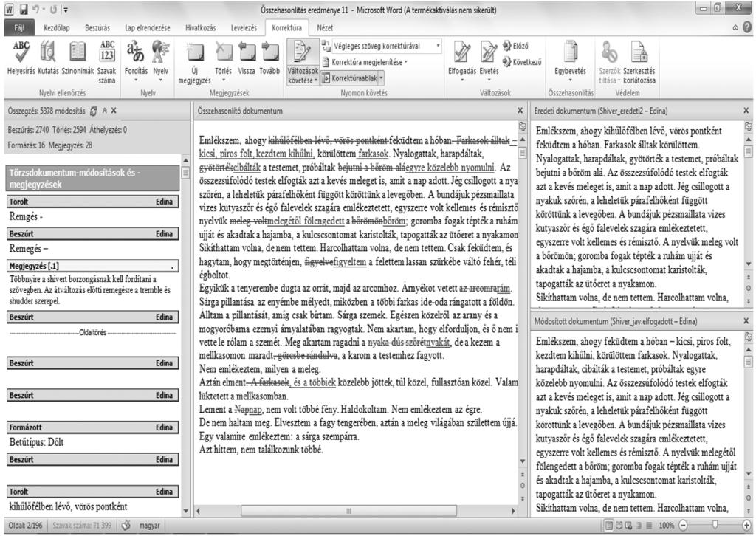The image size is (756, 536).
Task: Open Szerkesztés korlátozása restrict editing
Action: click(639, 62)
